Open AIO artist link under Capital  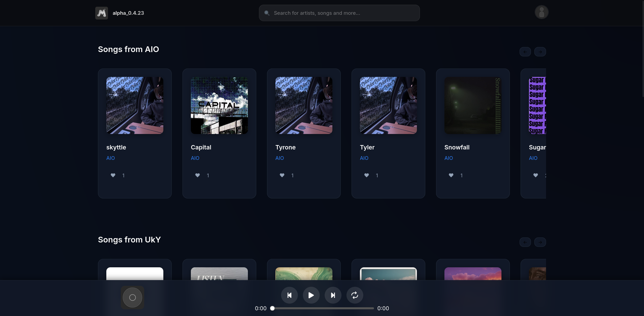point(195,158)
